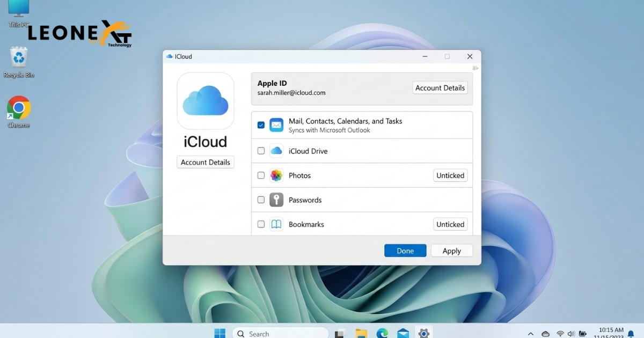Open Wi-Fi network settings in tray
The image size is (644, 338).
click(x=560, y=334)
